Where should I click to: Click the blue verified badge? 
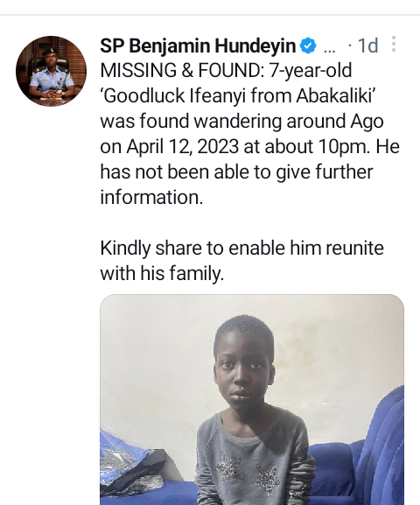[x=308, y=46]
